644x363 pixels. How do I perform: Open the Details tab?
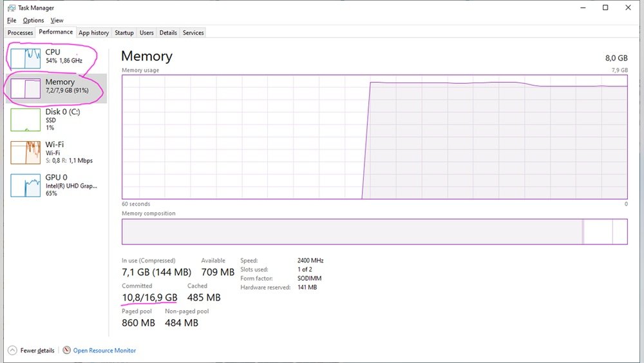168,33
